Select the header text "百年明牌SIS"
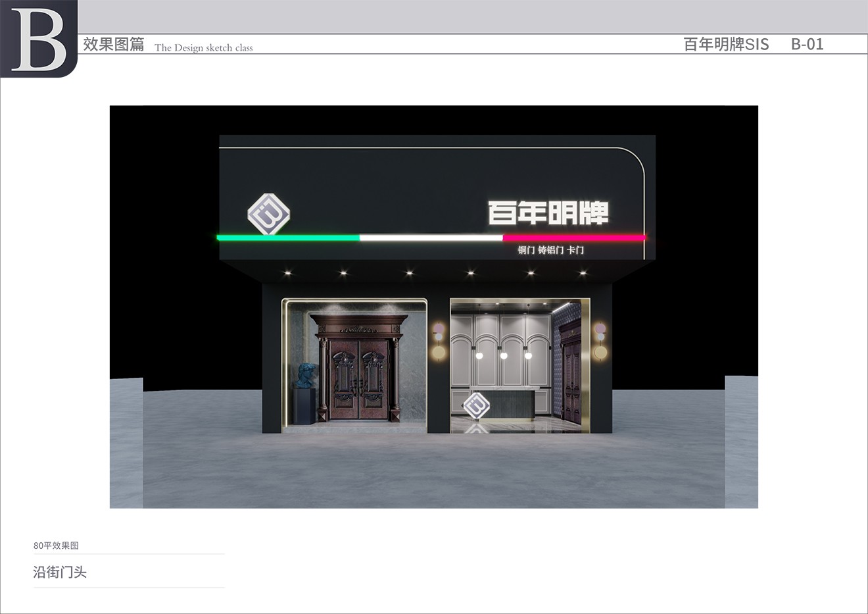This screenshot has width=868, height=614. [x=726, y=44]
